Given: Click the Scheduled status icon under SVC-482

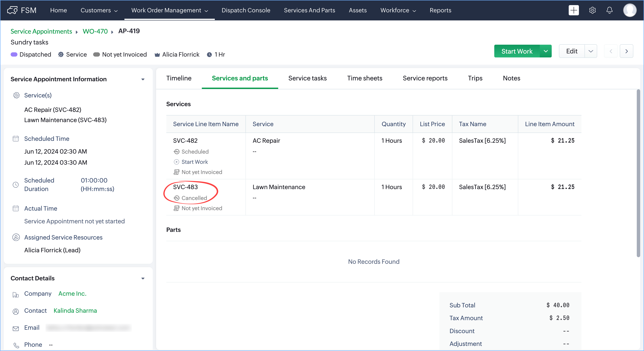Looking at the screenshot, I should (x=177, y=151).
